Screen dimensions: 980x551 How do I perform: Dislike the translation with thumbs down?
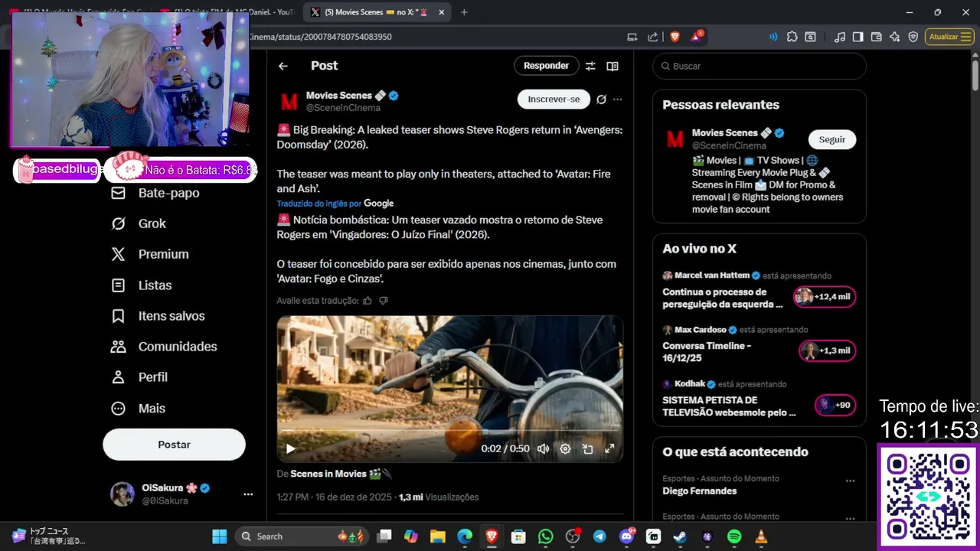tap(384, 301)
